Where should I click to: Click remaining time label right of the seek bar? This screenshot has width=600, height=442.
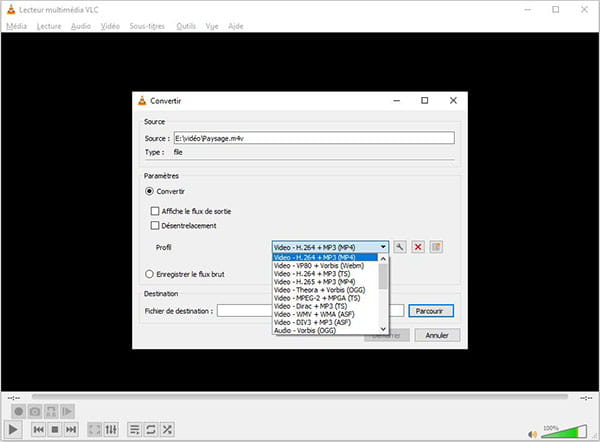pyautogui.click(x=586, y=398)
